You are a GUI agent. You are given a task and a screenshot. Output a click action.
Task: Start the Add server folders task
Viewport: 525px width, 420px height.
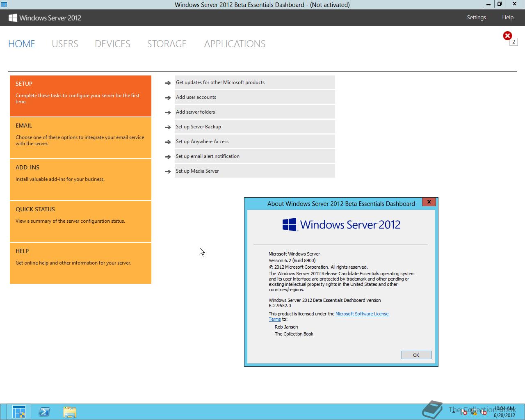tap(255, 112)
